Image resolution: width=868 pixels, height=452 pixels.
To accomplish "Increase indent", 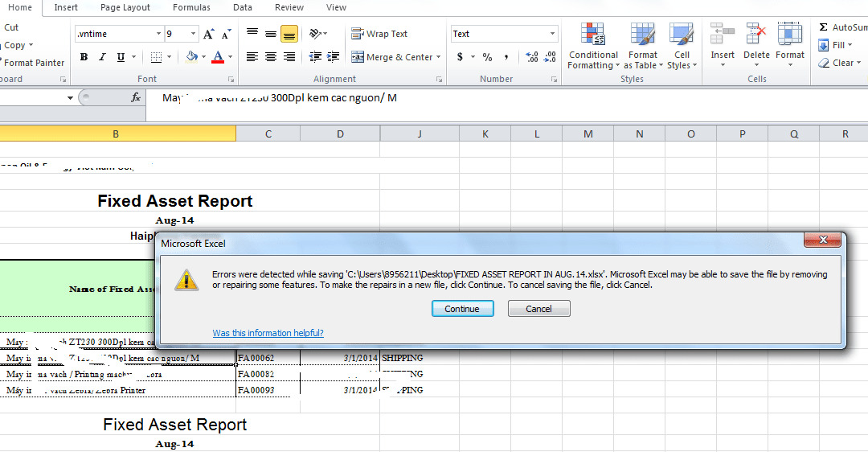I will tap(334, 57).
